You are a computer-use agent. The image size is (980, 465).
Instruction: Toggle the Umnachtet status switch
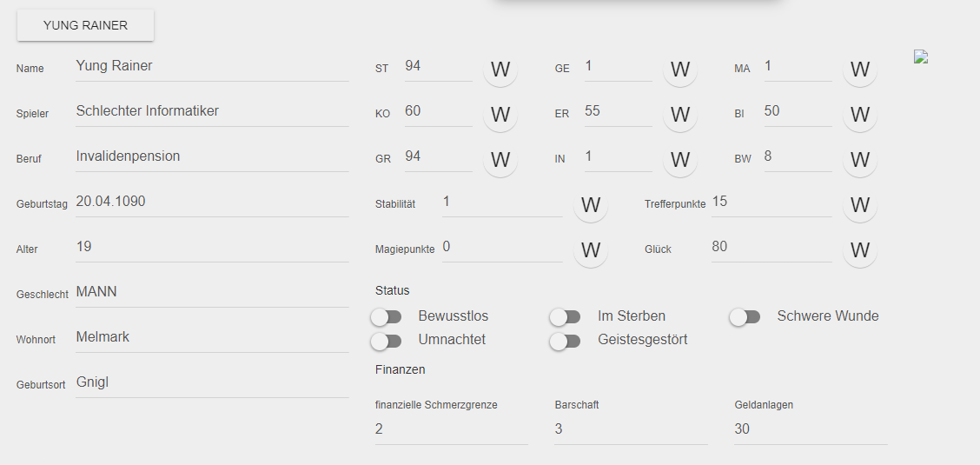point(387,341)
